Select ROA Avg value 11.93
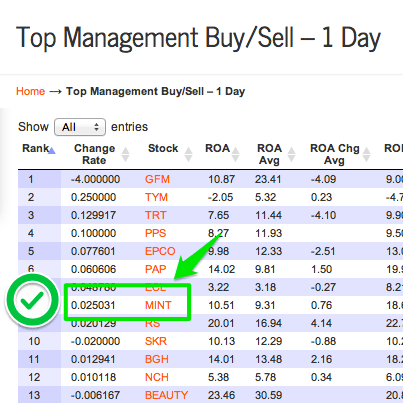403x403 pixels. tap(268, 233)
